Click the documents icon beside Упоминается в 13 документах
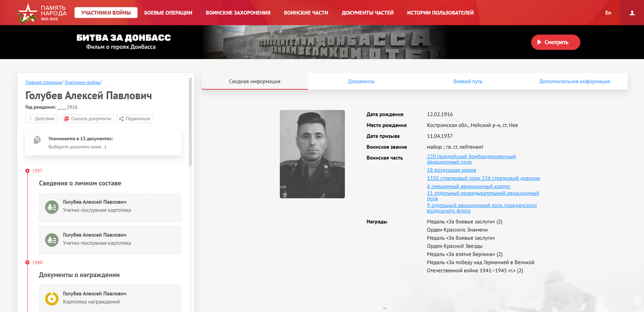This screenshot has width=644, height=312. click(x=37, y=140)
